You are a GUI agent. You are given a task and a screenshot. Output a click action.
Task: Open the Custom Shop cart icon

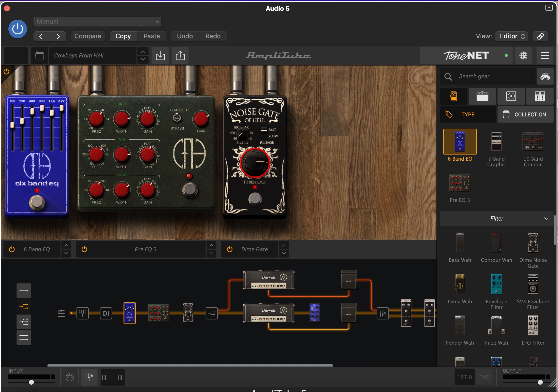545,76
